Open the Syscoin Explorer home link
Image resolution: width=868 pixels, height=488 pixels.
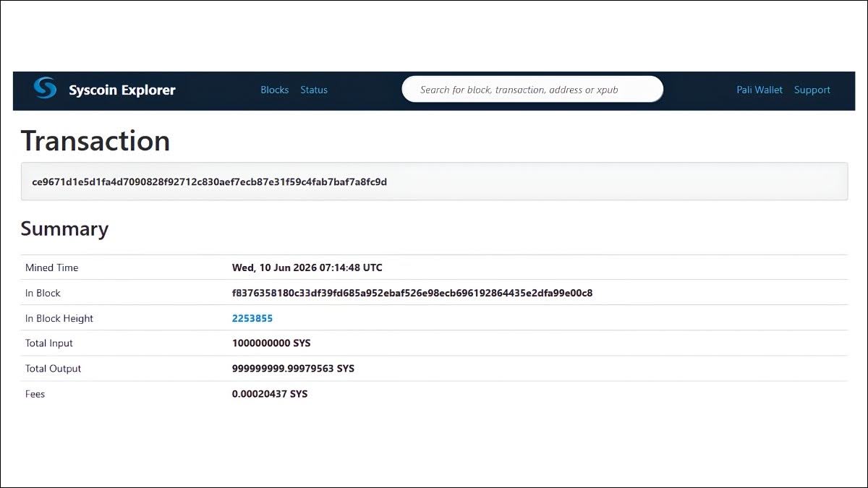tap(122, 90)
